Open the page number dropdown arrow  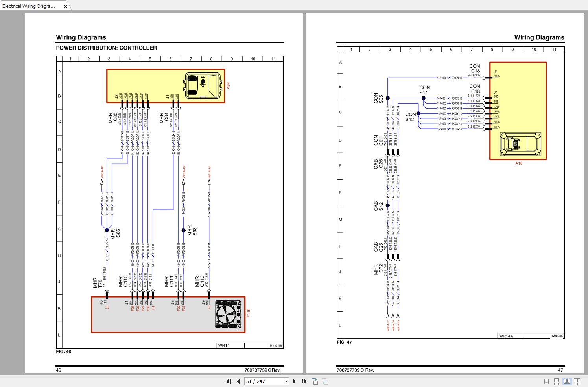pyautogui.click(x=286, y=381)
